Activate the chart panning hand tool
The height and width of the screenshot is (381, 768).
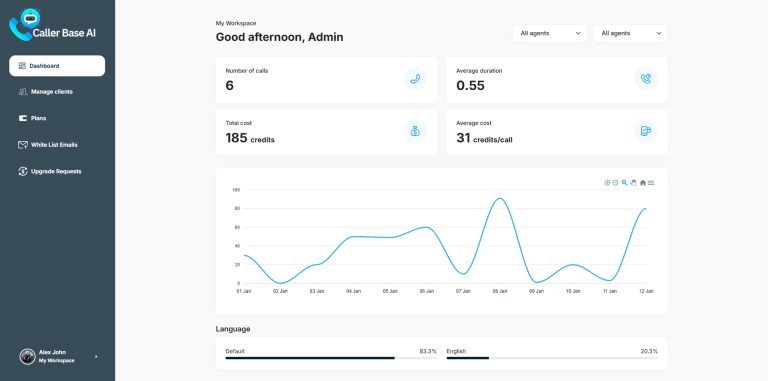click(x=633, y=183)
